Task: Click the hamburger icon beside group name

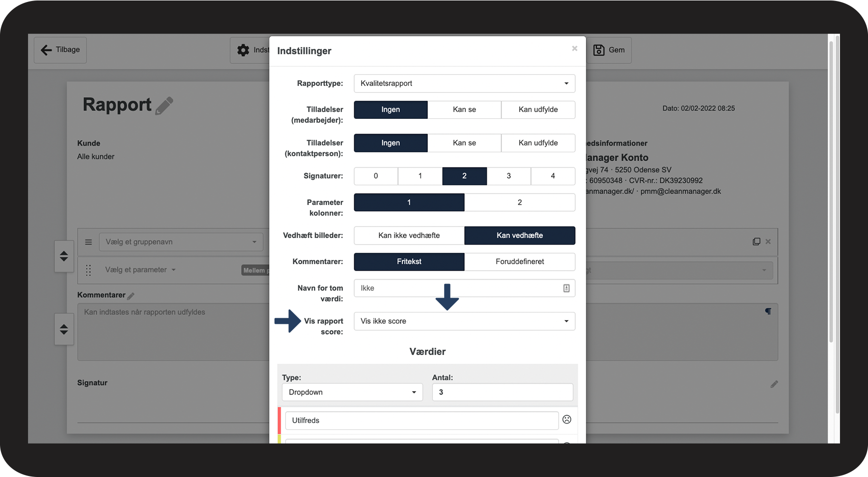Action: tap(88, 242)
